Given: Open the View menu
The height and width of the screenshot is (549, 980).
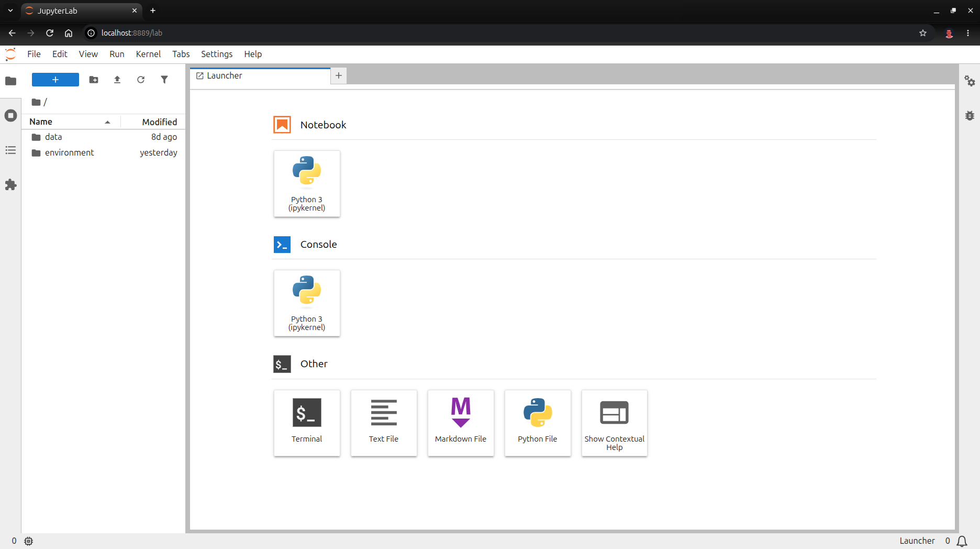Looking at the screenshot, I should 88,54.
